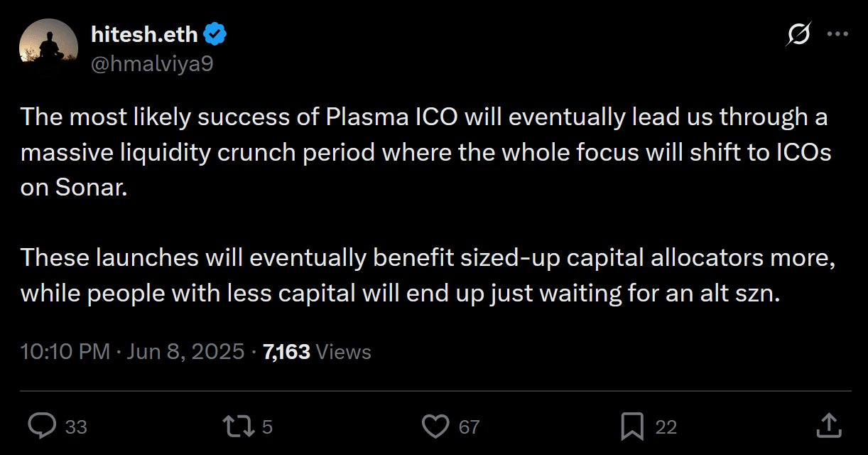
Task: Like the post with heart icon
Action: click(x=435, y=426)
